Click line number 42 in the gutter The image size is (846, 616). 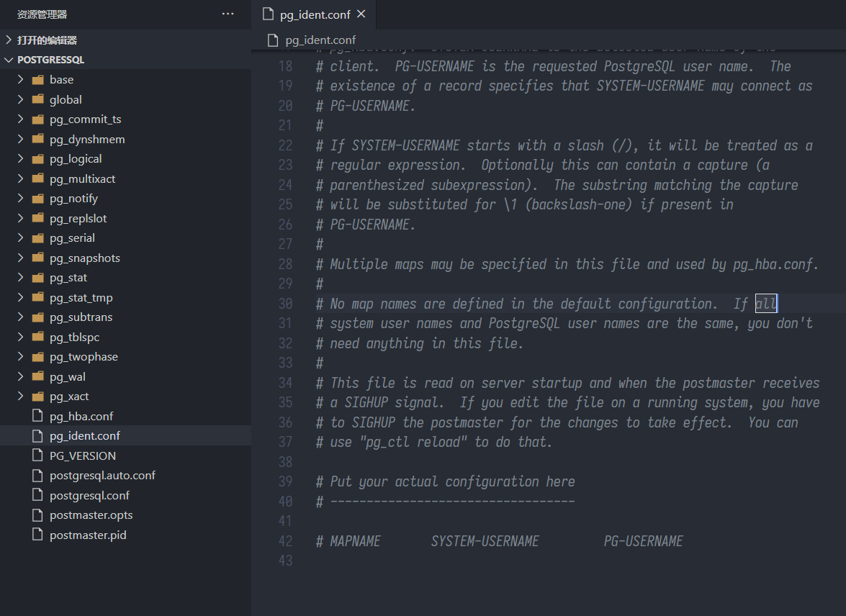coord(285,541)
